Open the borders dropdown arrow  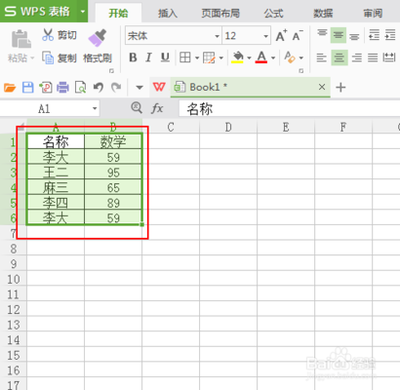[x=197, y=58]
